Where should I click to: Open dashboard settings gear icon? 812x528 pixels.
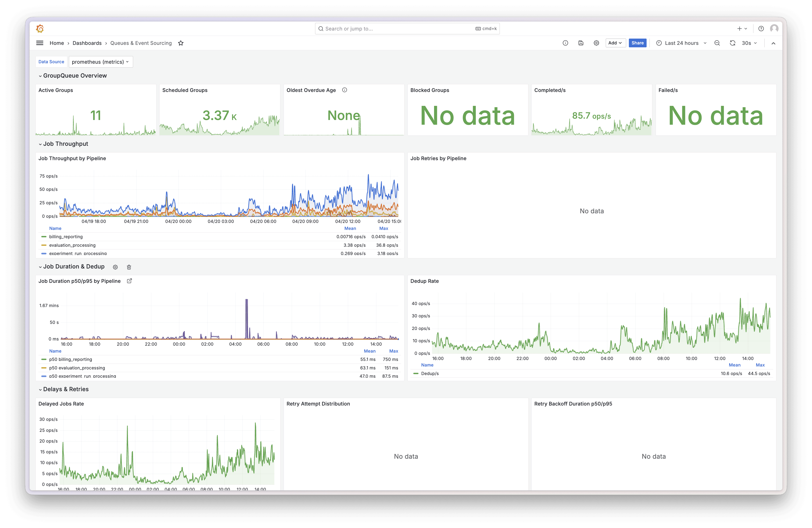click(596, 43)
